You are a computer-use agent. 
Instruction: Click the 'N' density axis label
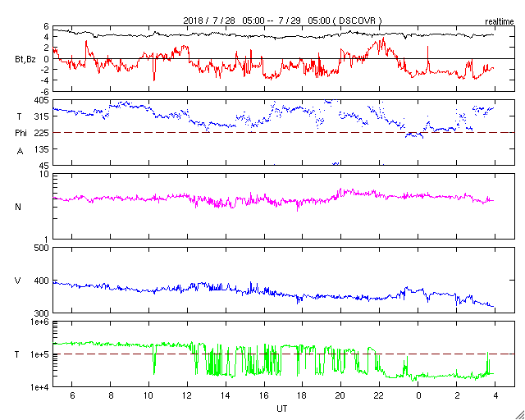pyautogui.click(x=18, y=207)
